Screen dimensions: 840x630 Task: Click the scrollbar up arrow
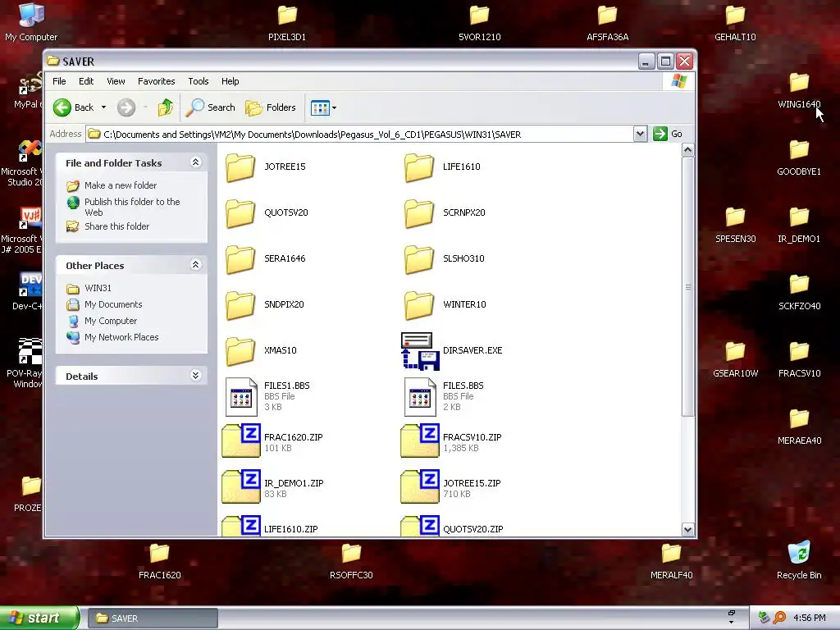688,151
